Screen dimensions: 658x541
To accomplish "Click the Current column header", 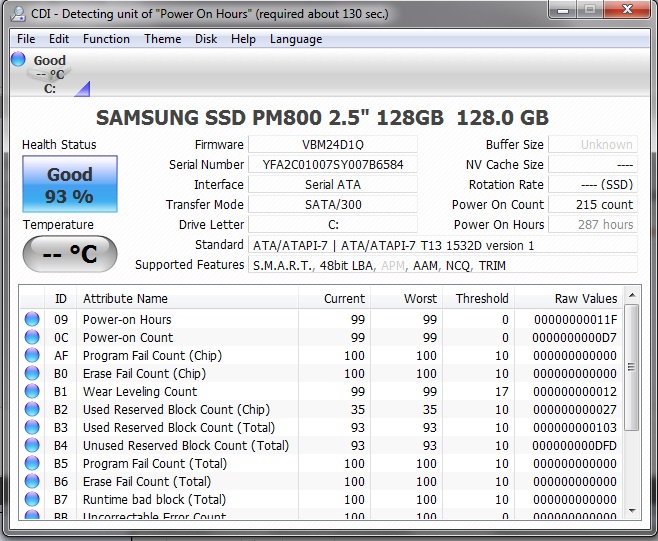I will (334, 298).
